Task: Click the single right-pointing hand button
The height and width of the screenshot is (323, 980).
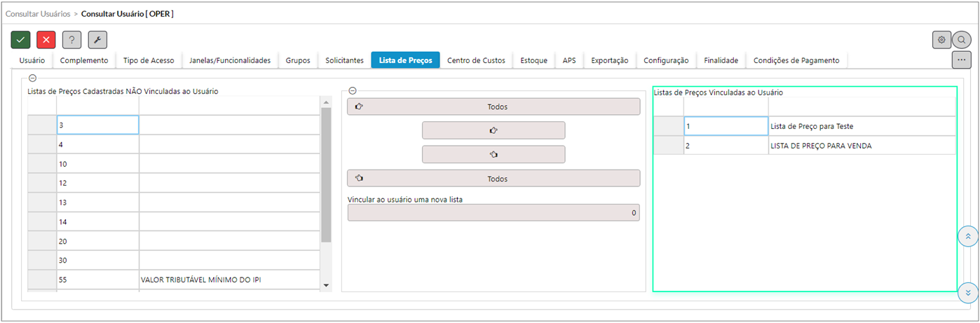Action: pos(494,130)
